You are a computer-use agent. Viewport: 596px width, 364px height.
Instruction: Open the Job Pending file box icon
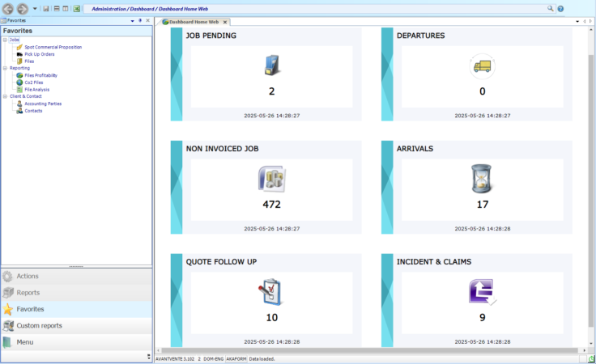(x=272, y=65)
